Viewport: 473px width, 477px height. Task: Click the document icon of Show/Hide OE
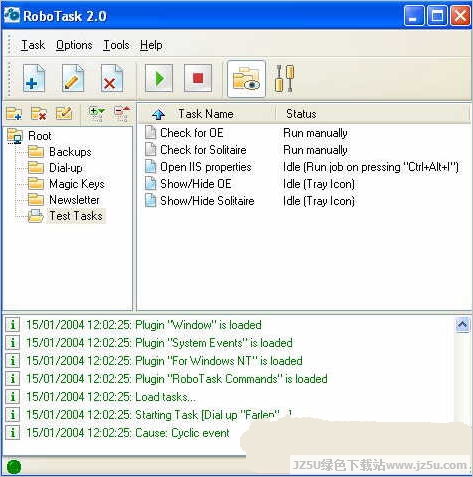coord(150,183)
